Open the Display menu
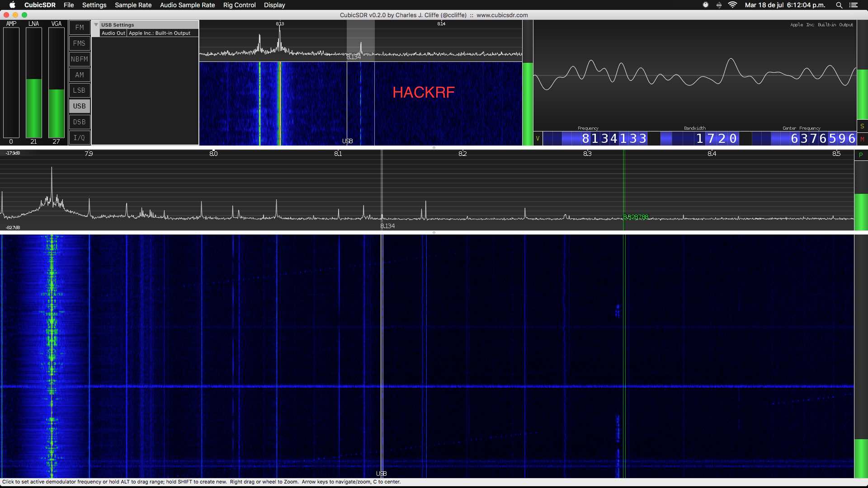 point(274,5)
